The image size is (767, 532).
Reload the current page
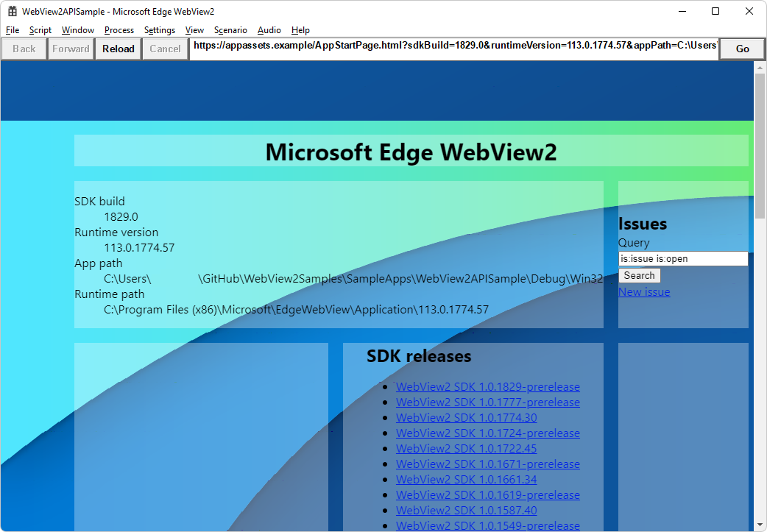click(x=118, y=49)
